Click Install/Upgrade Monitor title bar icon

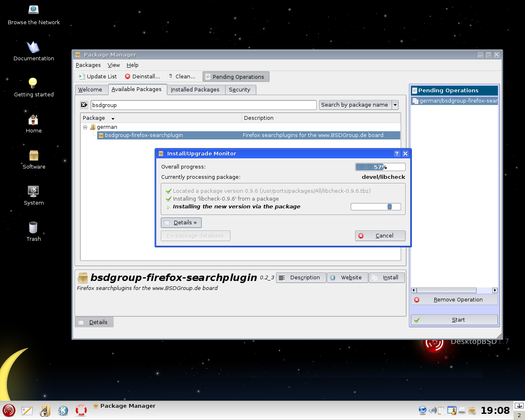click(161, 153)
